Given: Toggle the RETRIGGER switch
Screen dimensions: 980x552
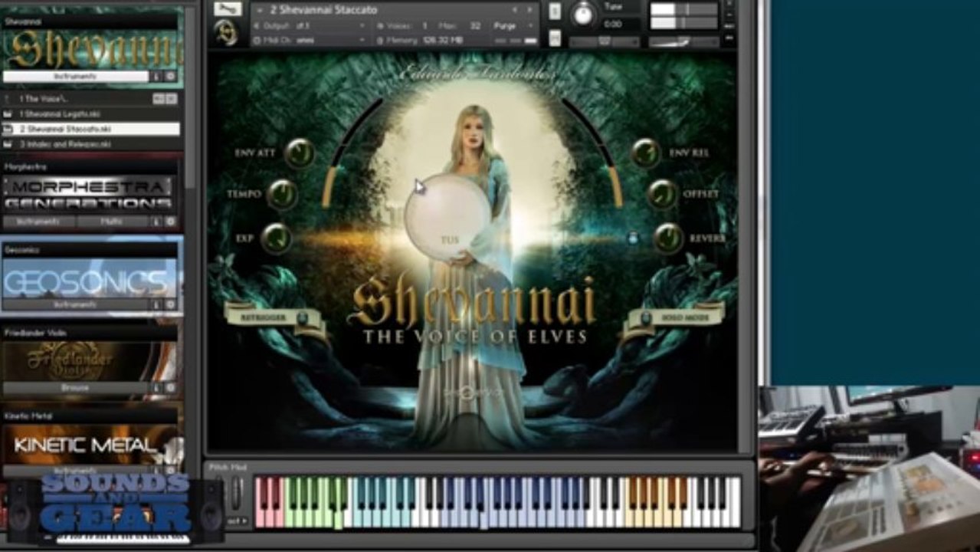Looking at the screenshot, I should (x=303, y=317).
